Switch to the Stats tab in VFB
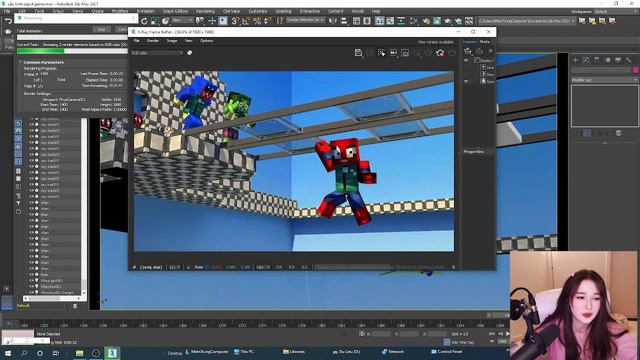Viewport: 640px width, 360px height. point(484,42)
